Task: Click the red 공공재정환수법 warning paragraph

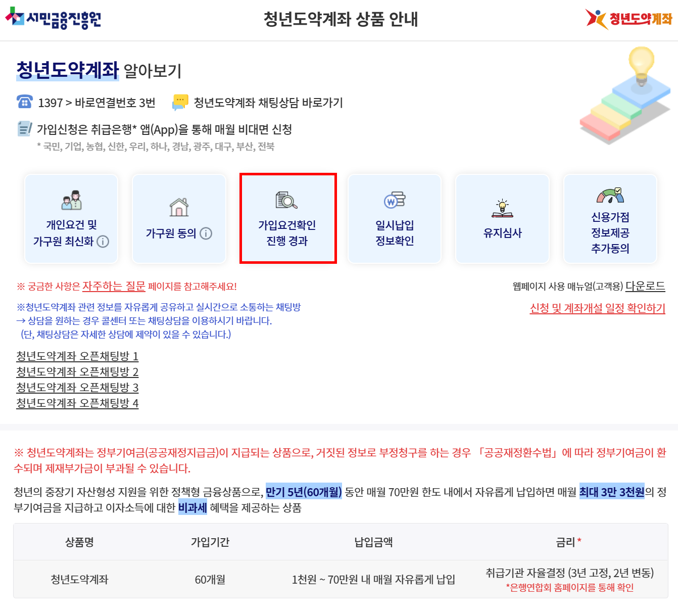Action: 340,460
